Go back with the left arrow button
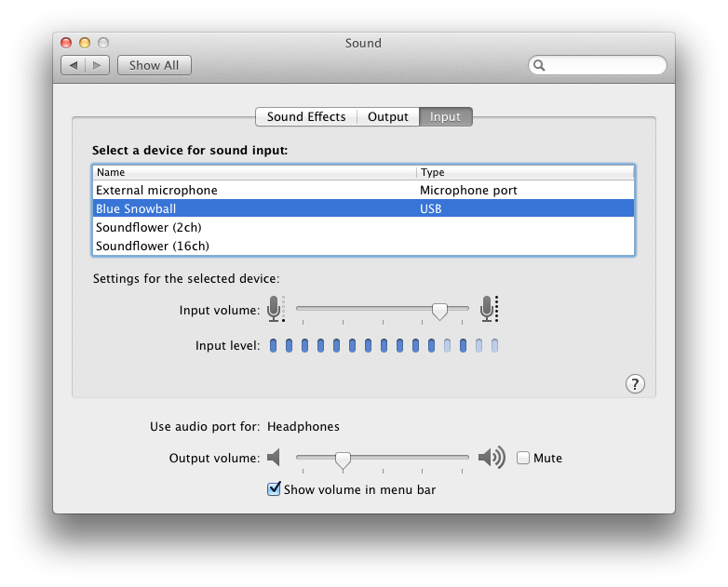 (74, 65)
